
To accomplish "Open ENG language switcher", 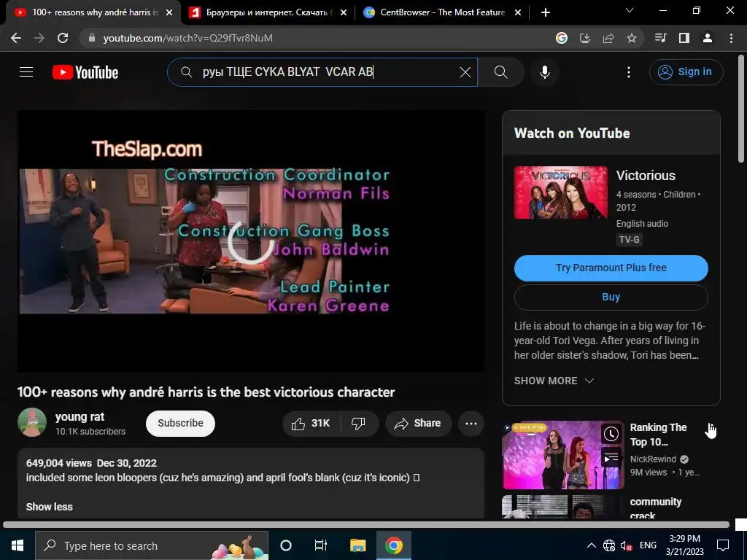I will [648, 545].
